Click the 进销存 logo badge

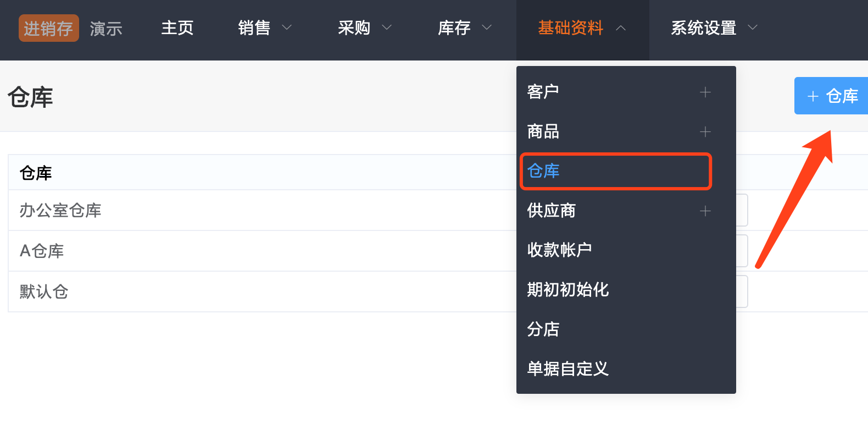48,28
